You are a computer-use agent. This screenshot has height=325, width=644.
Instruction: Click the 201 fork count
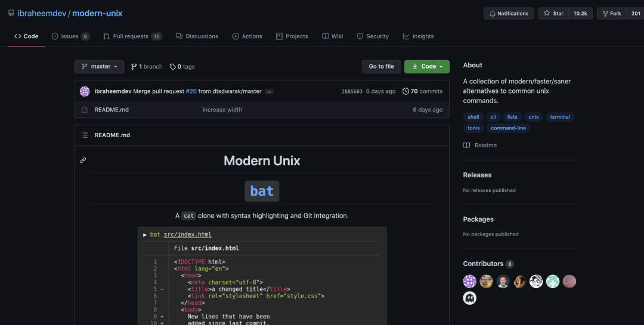[636, 14]
